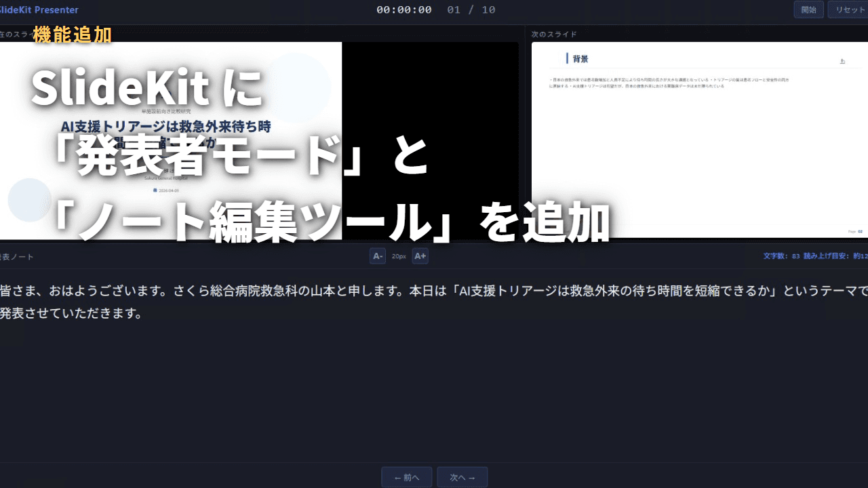Viewport: 868px width, 488px height.
Task: Click the 発表ノート section label
Action: click(x=17, y=257)
